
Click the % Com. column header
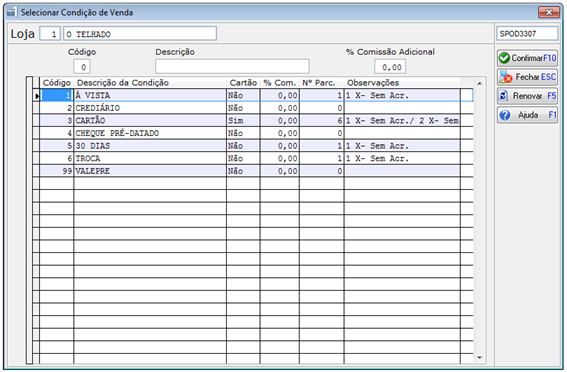(280, 83)
